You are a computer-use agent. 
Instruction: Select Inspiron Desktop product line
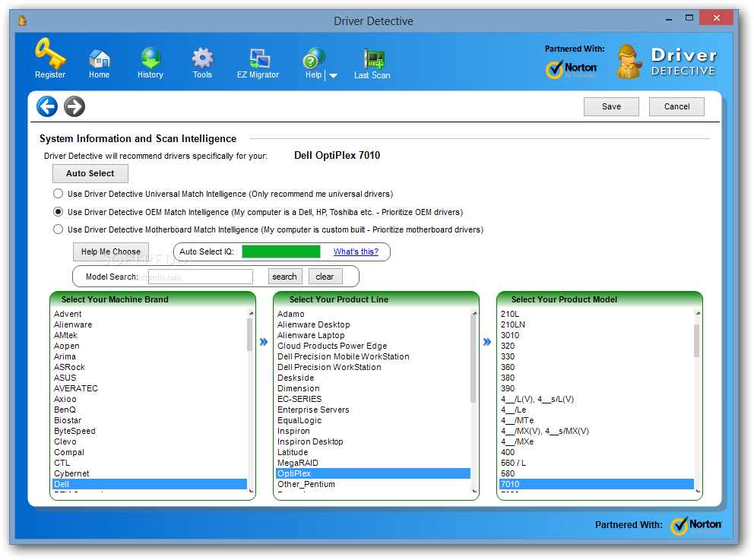(x=373, y=441)
